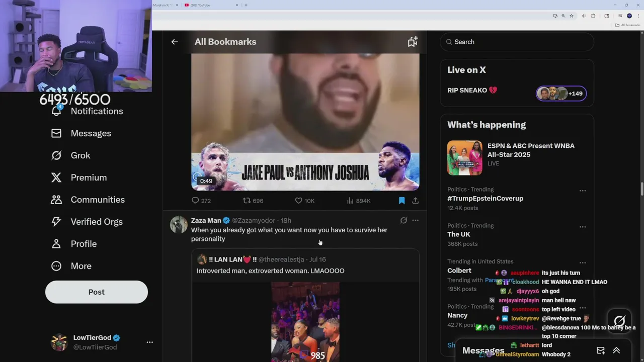The image size is (644, 362).
Task: Expand the More menu in the sidebar
Action: (x=71, y=266)
